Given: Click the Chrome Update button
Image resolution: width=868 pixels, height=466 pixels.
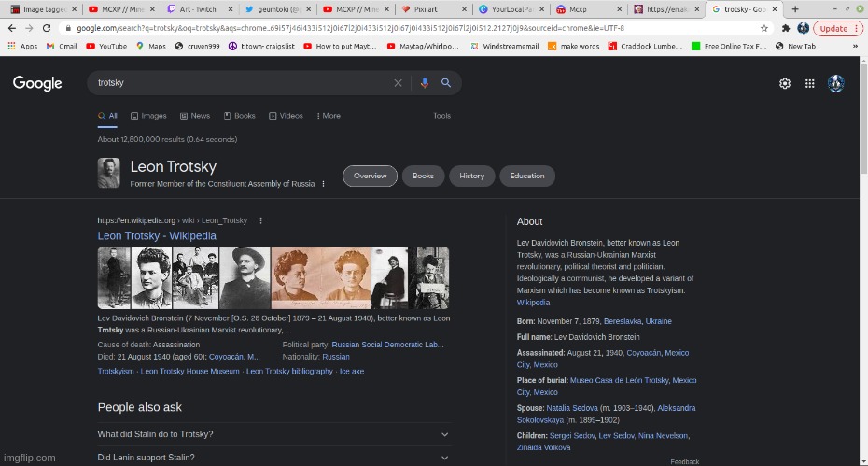Looking at the screenshot, I should coord(837,28).
